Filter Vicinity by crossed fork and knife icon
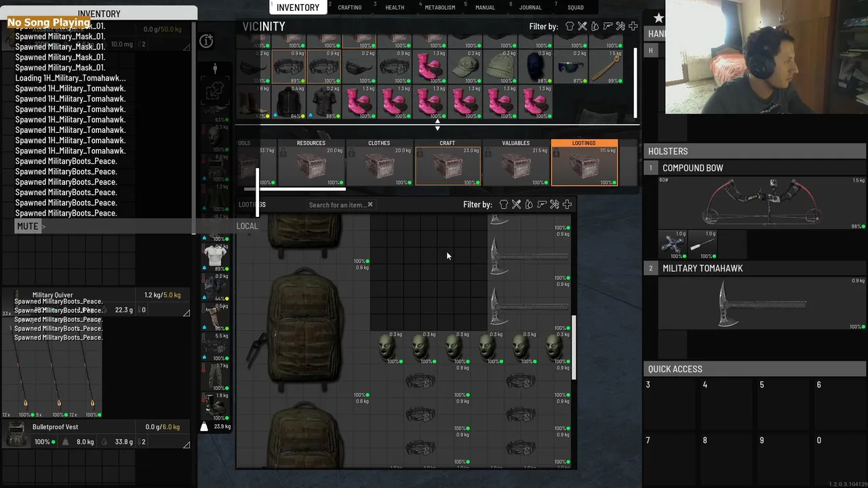This screenshot has height=488, width=868. click(583, 26)
